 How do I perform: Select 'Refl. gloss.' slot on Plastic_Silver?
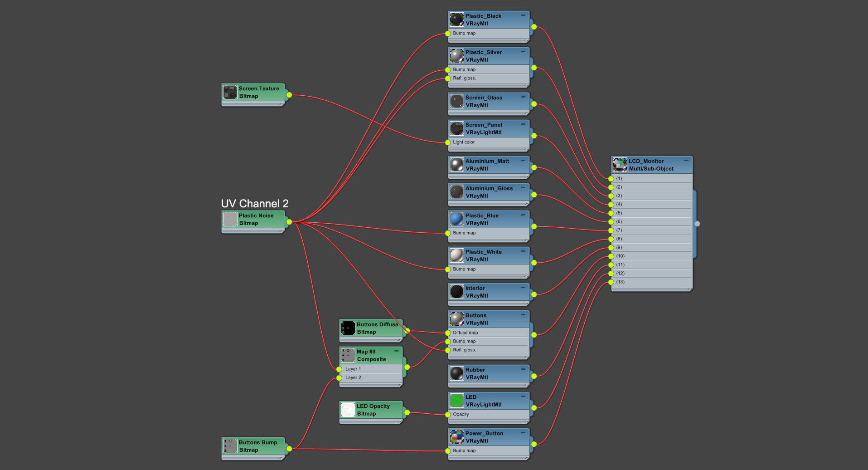[489, 78]
